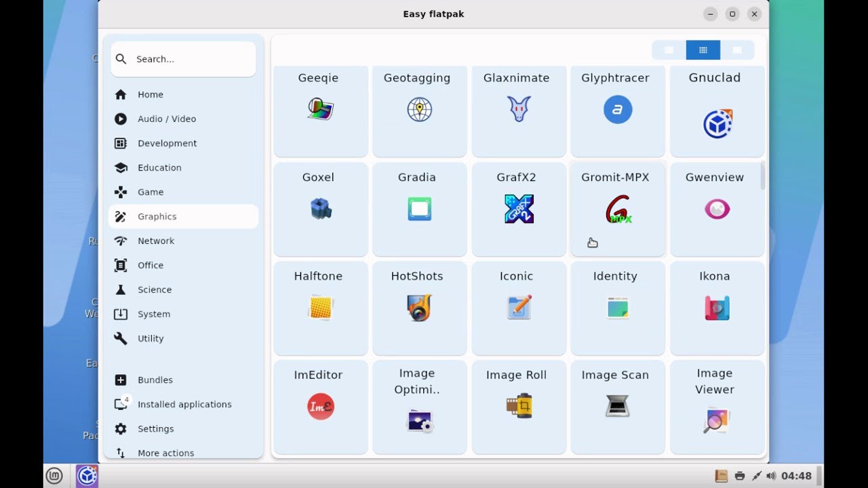The height and width of the screenshot is (488, 868).
Task: Open the Network category
Action: point(183,241)
